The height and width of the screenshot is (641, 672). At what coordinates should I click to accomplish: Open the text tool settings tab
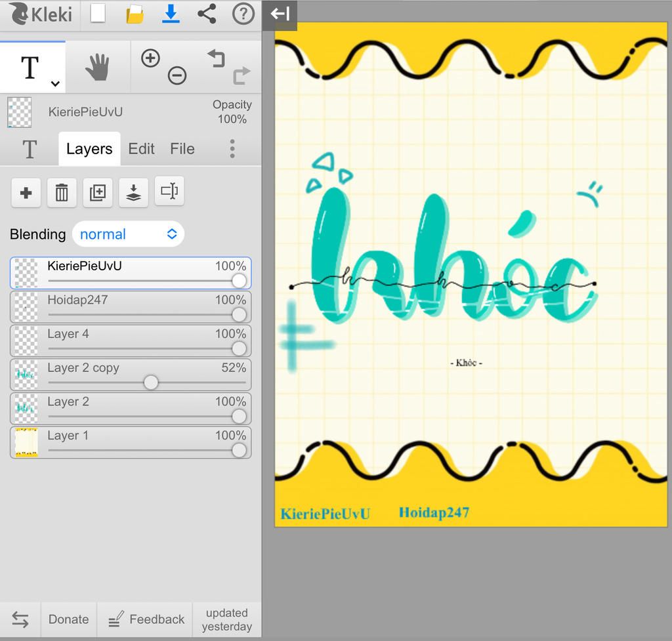30,149
